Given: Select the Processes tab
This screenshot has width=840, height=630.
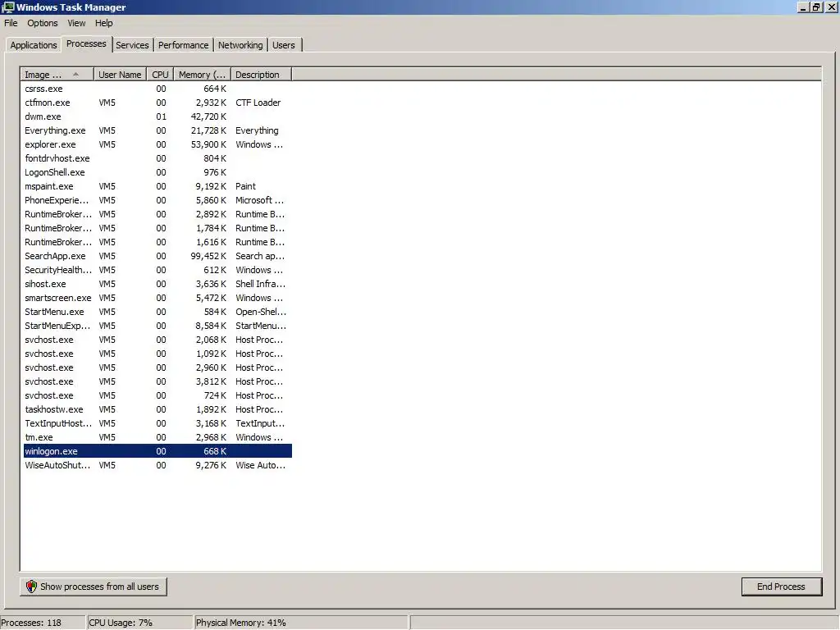Looking at the screenshot, I should (x=86, y=44).
